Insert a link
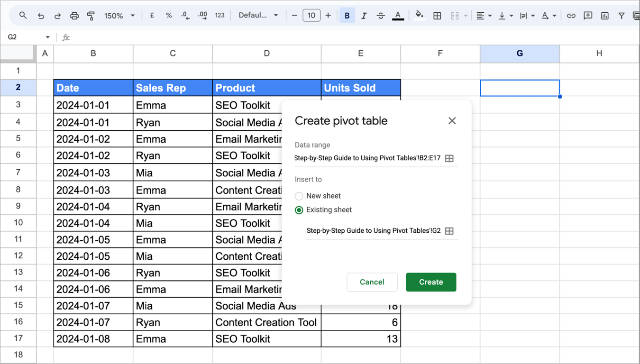 click(571, 16)
